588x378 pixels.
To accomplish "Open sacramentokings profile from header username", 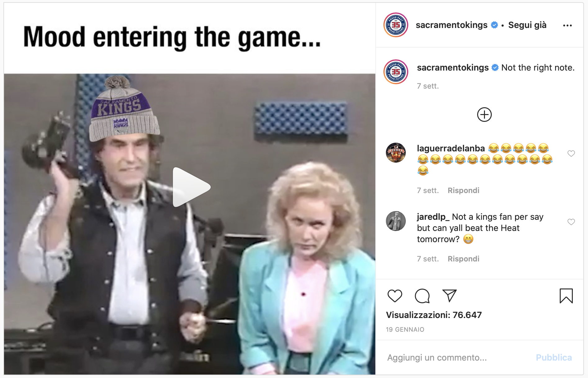I will tap(451, 25).
